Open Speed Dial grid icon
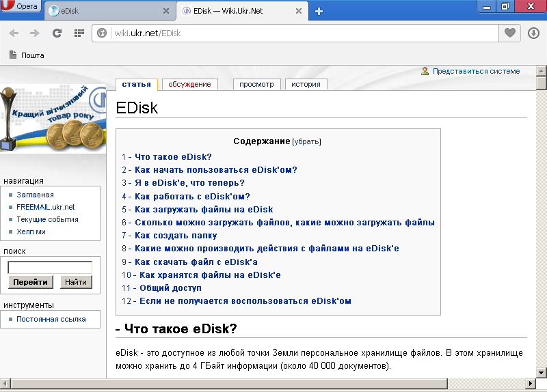 tap(79, 33)
